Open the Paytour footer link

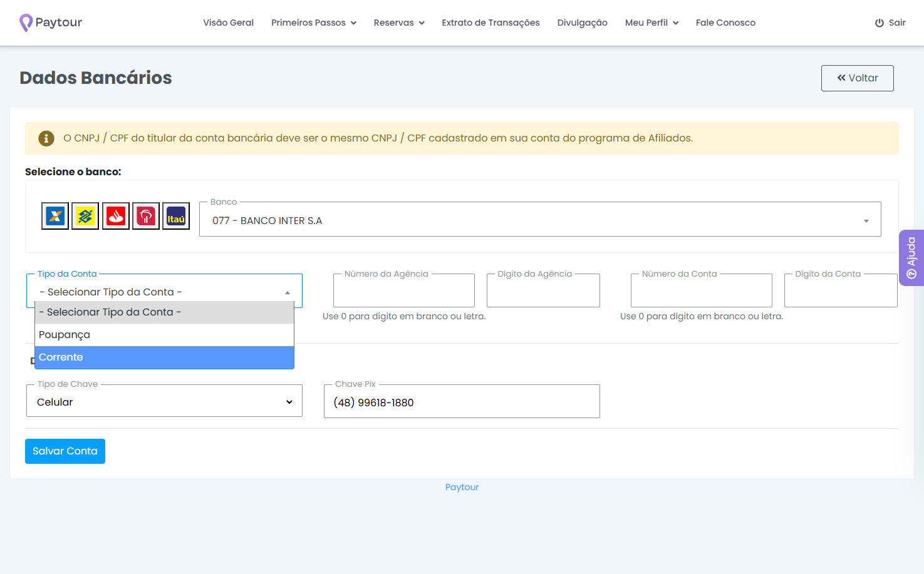point(462,487)
